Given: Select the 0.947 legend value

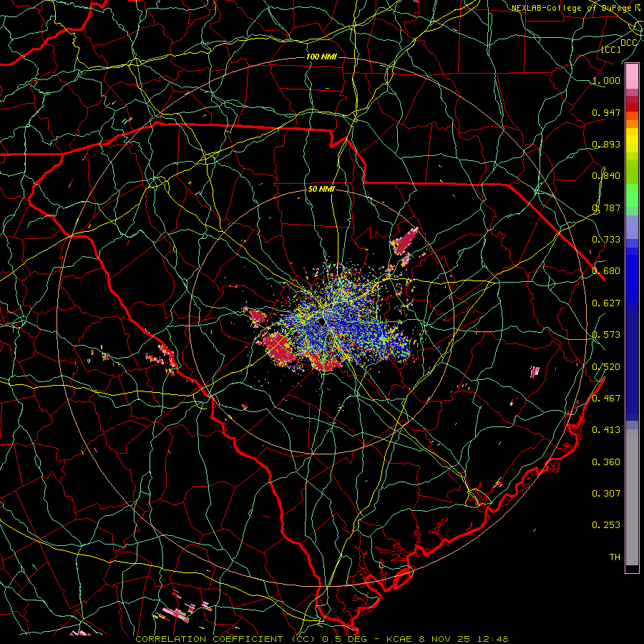Looking at the screenshot, I should [606, 112].
